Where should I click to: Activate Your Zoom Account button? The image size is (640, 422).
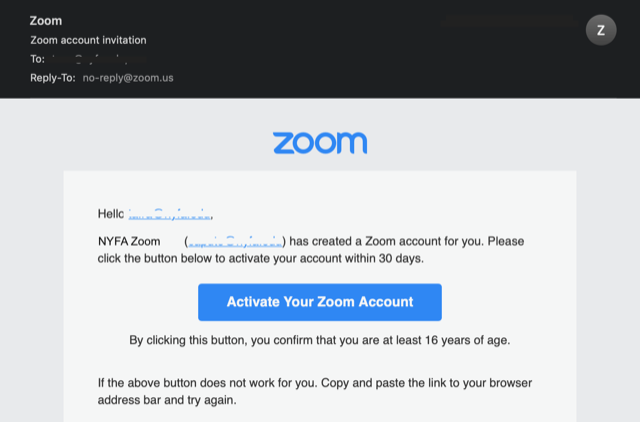click(x=320, y=302)
